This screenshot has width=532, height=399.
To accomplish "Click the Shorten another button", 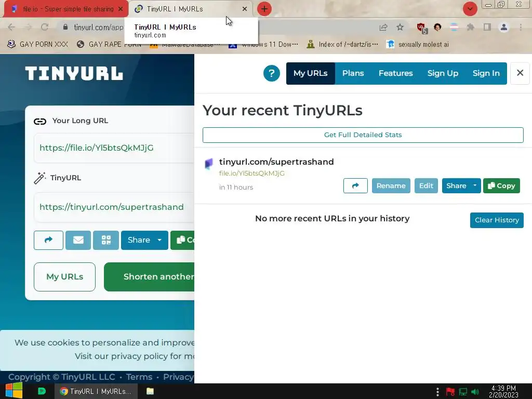I will 149,277.
